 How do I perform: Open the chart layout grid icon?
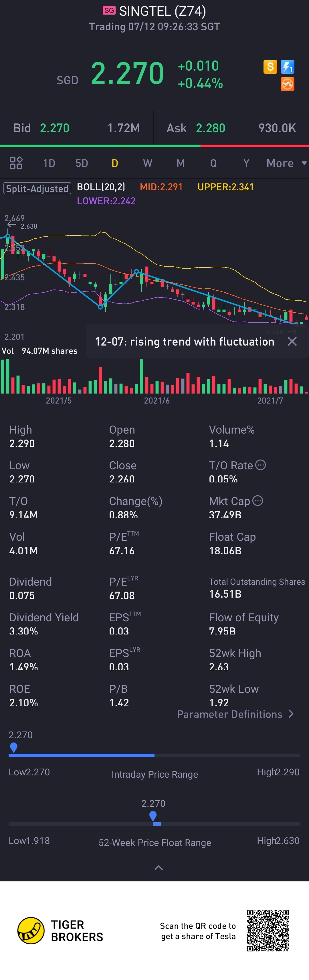click(x=16, y=163)
